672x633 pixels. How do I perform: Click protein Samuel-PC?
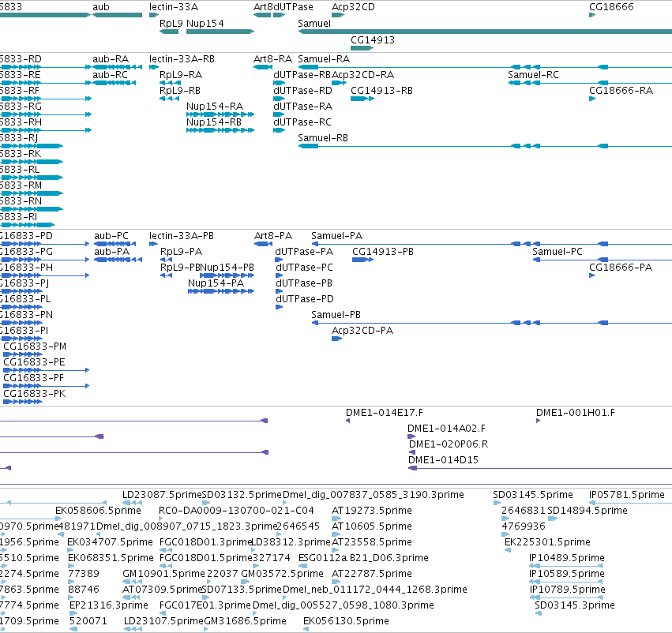[557, 252]
